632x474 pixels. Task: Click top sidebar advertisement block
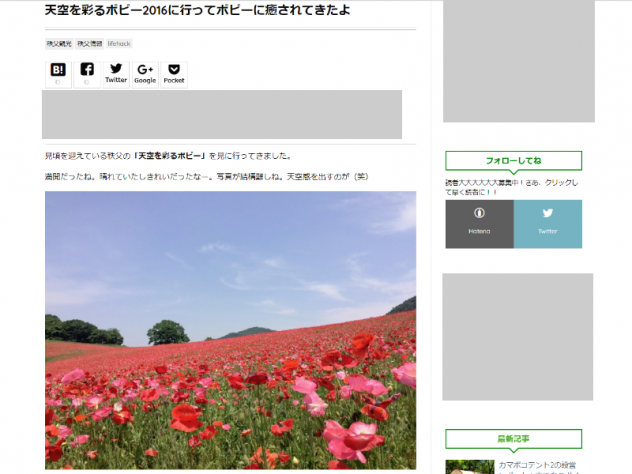point(519,60)
